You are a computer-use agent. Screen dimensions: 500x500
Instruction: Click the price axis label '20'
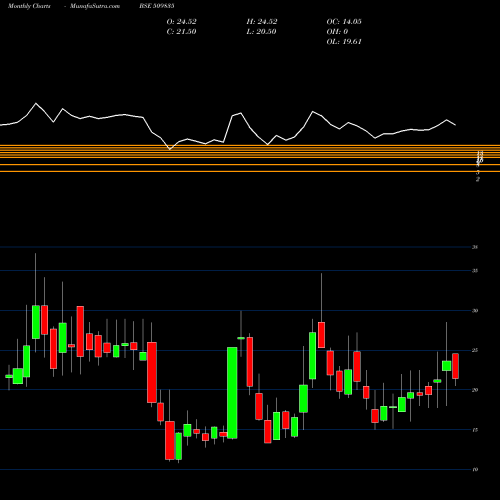coord(475,390)
